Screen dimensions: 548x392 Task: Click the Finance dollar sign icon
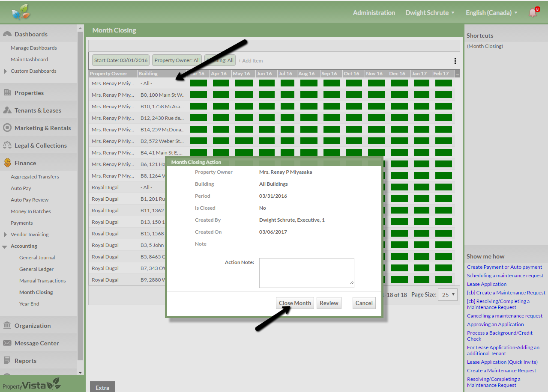coord(7,163)
